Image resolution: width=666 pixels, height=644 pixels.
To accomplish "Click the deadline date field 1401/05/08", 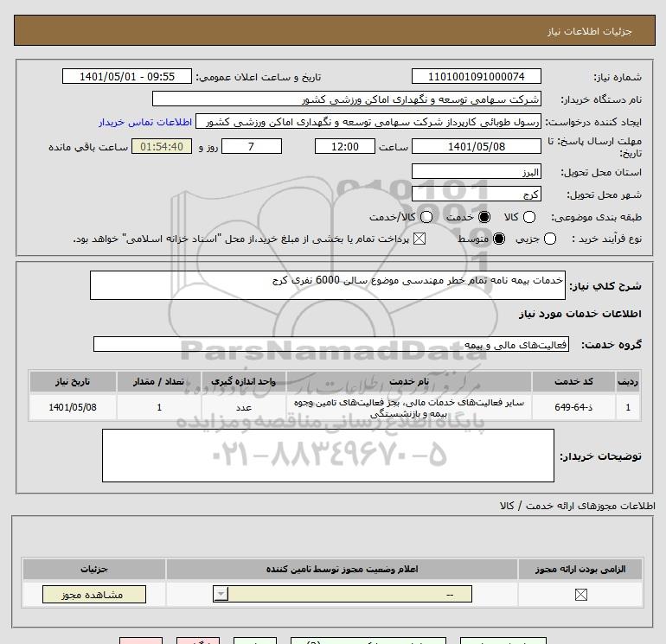I will point(476,146).
